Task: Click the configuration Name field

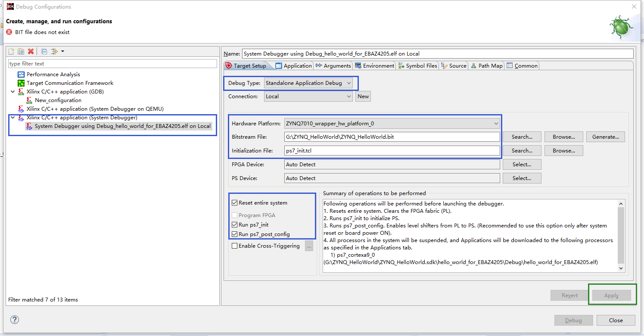Action: pyautogui.click(x=438, y=54)
